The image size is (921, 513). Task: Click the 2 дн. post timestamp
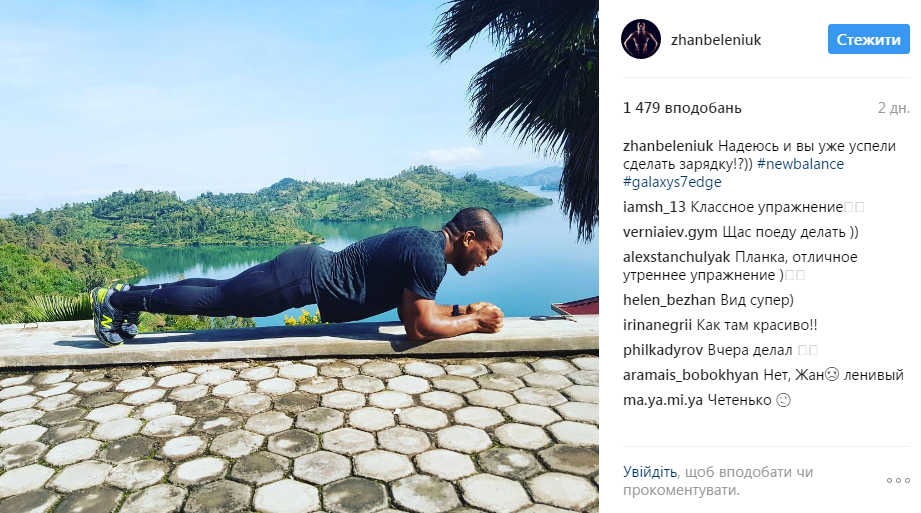click(893, 108)
